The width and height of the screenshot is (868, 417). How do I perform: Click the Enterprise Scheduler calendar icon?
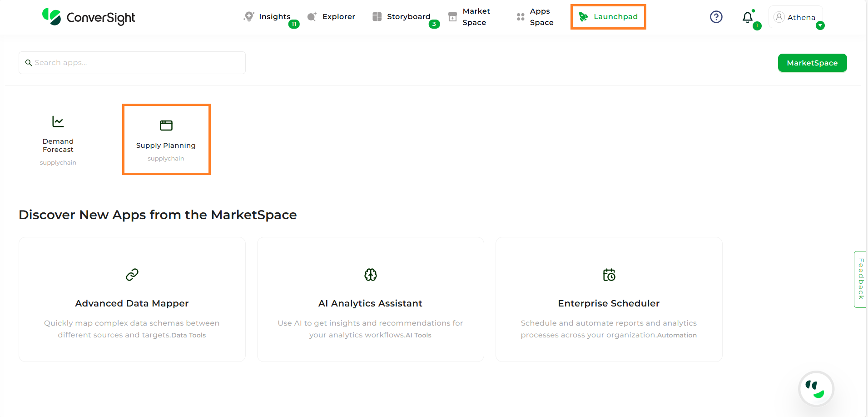click(609, 275)
